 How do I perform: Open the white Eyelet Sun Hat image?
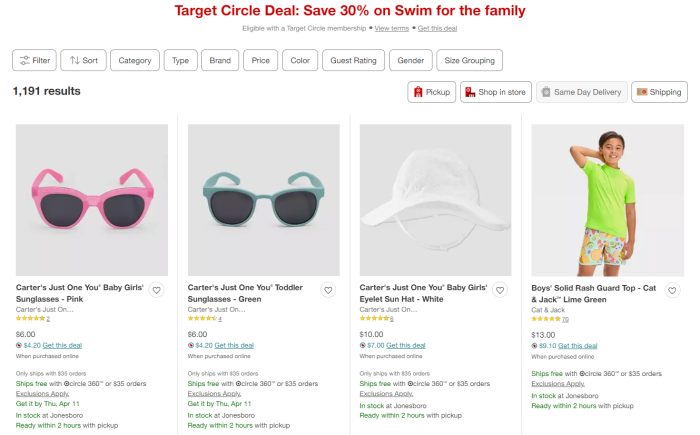(x=435, y=200)
